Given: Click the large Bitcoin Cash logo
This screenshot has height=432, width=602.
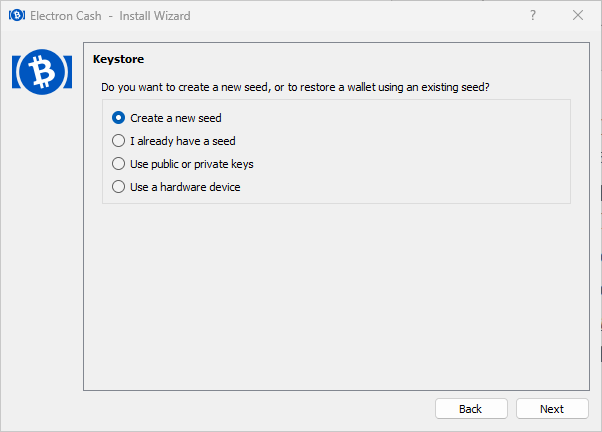Looking at the screenshot, I should pos(42,72).
